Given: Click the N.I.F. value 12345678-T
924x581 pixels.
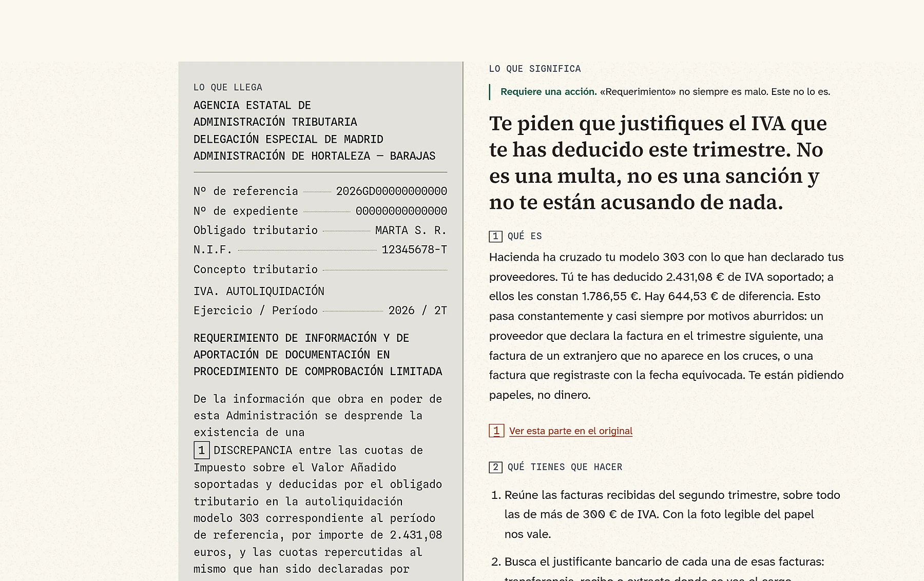Looking at the screenshot, I should click(x=414, y=250).
